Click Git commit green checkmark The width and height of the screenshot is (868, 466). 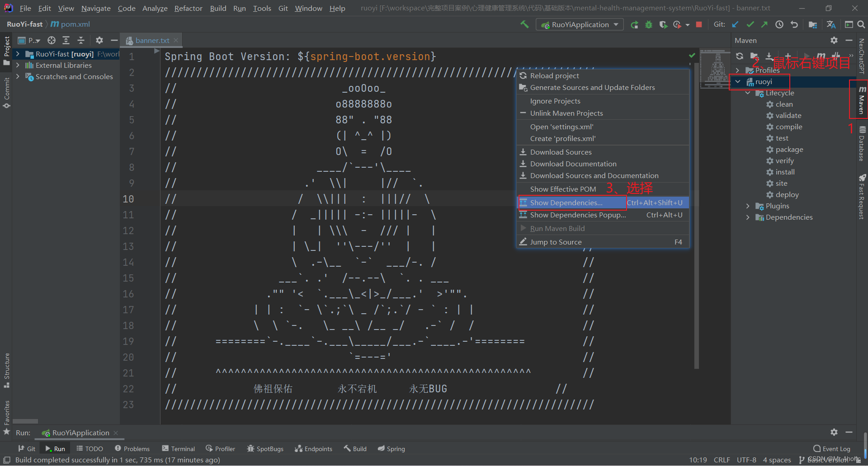point(750,24)
